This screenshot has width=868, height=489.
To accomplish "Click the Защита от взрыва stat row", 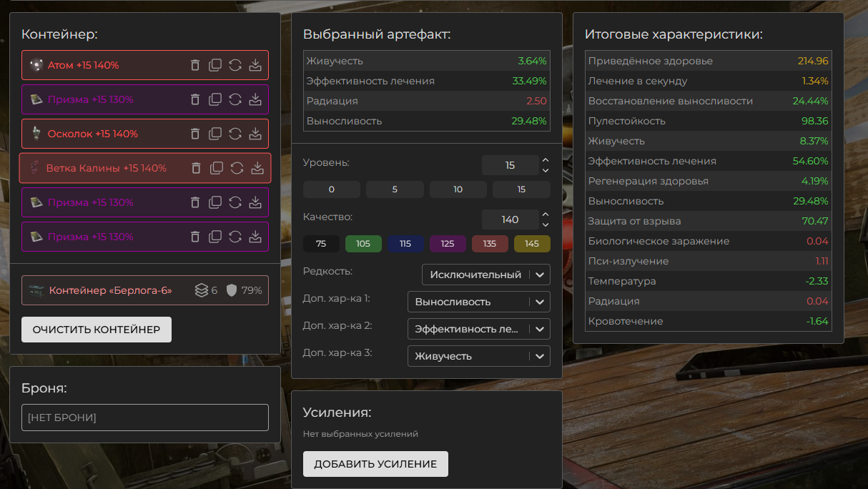I will tap(709, 221).
